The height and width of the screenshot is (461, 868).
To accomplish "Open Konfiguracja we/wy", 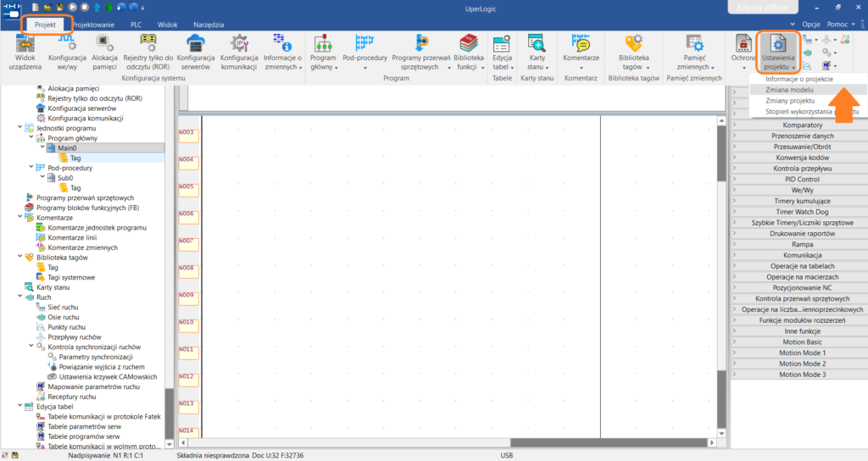I will point(67,52).
